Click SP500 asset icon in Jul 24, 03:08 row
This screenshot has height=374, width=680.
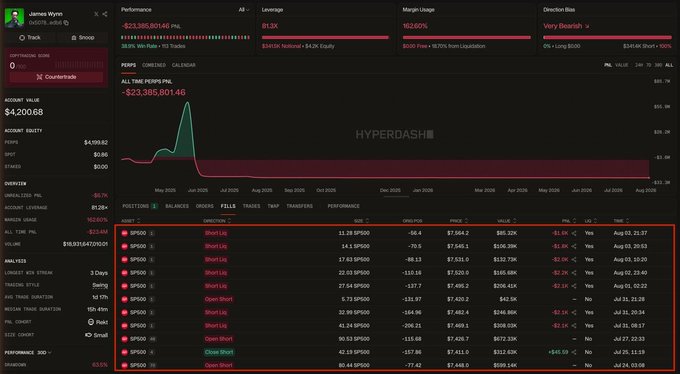pos(124,365)
